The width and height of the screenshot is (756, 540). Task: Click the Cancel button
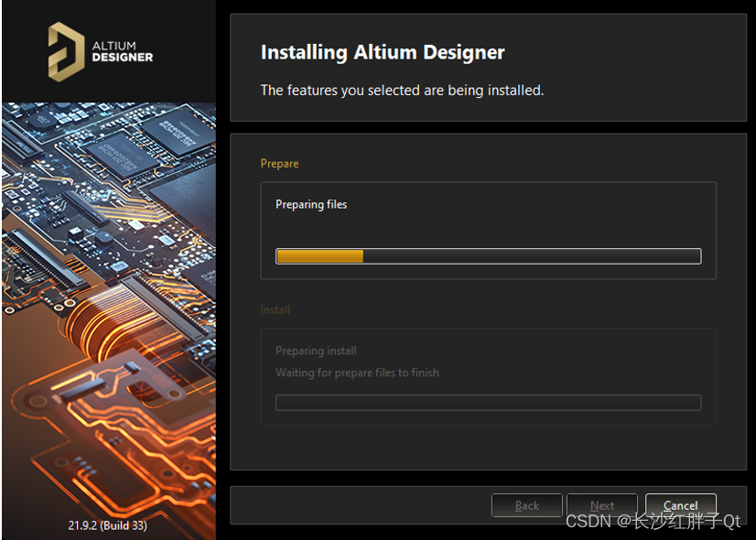(x=680, y=505)
